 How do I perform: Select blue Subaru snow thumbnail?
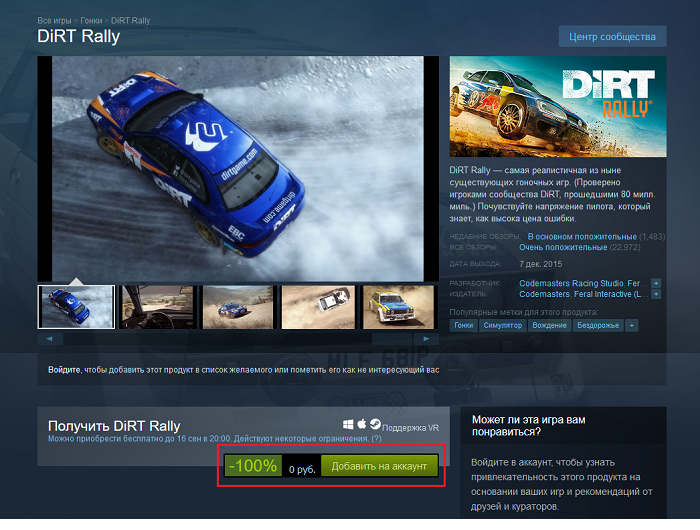coord(76,307)
